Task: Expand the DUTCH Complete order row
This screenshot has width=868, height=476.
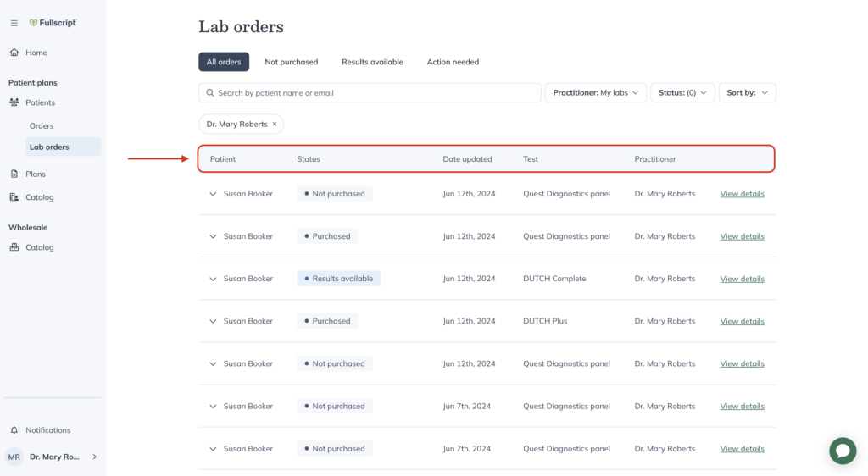Action: (x=213, y=279)
